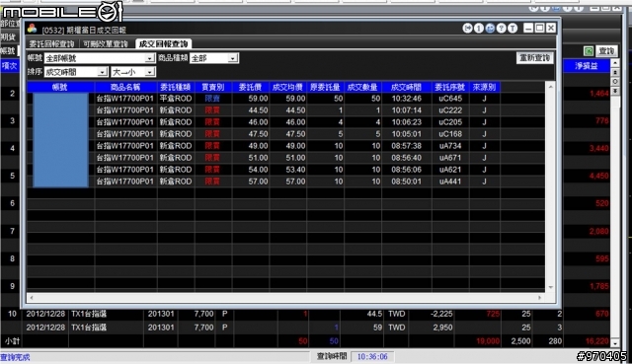Click the 項次 column header in background window

click(10, 66)
